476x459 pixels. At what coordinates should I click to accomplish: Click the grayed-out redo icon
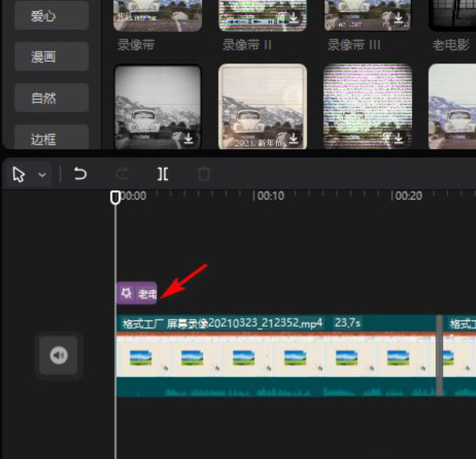121,174
